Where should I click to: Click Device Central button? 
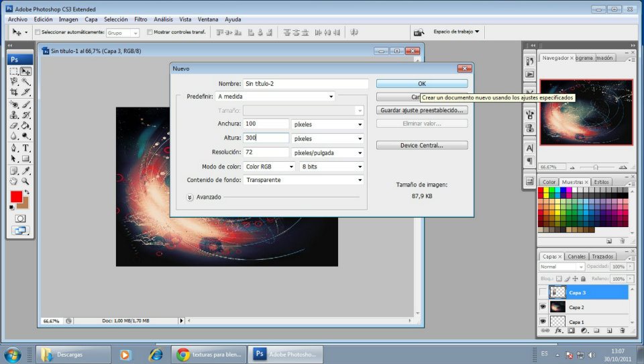pyautogui.click(x=422, y=145)
